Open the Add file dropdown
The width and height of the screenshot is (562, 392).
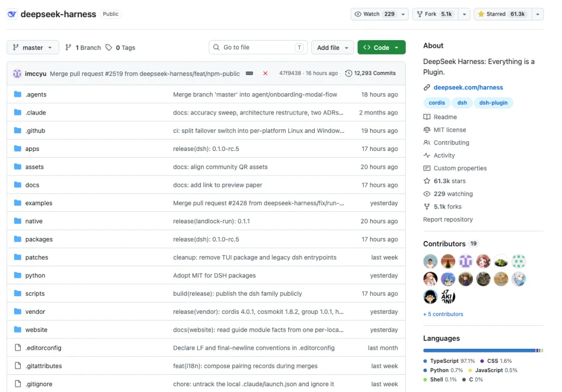pyautogui.click(x=332, y=47)
